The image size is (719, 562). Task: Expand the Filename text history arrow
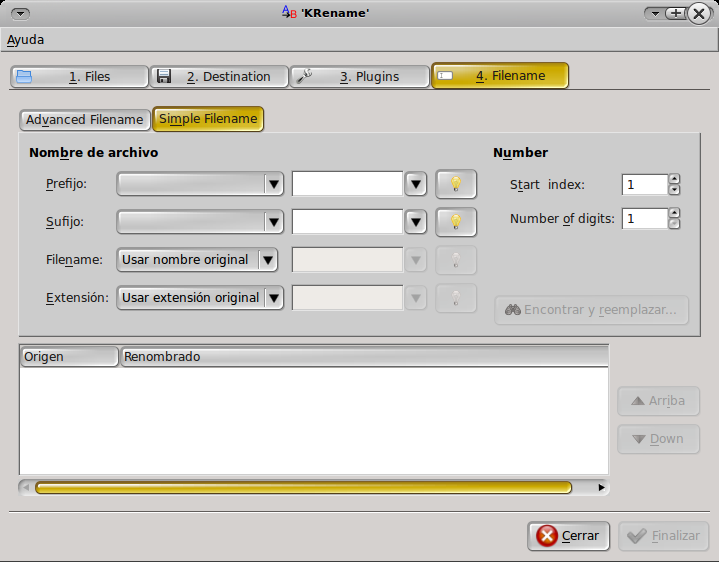pos(416,260)
